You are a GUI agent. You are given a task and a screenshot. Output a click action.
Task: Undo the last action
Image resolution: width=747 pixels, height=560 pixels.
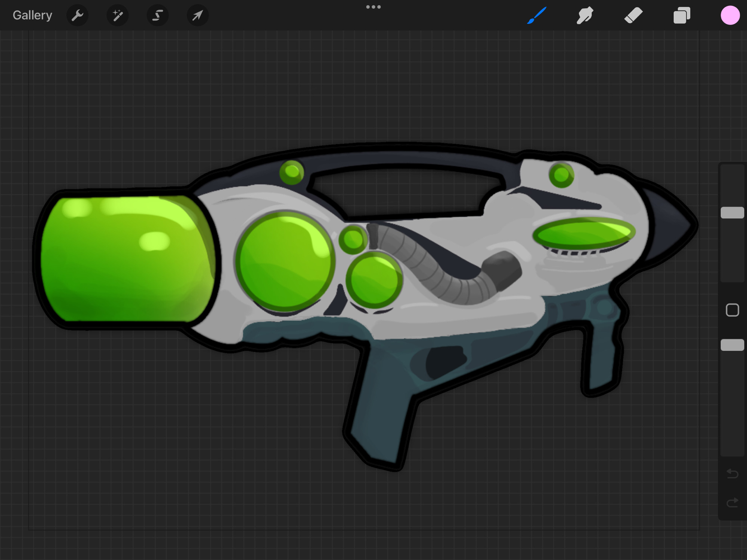tap(732, 474)
